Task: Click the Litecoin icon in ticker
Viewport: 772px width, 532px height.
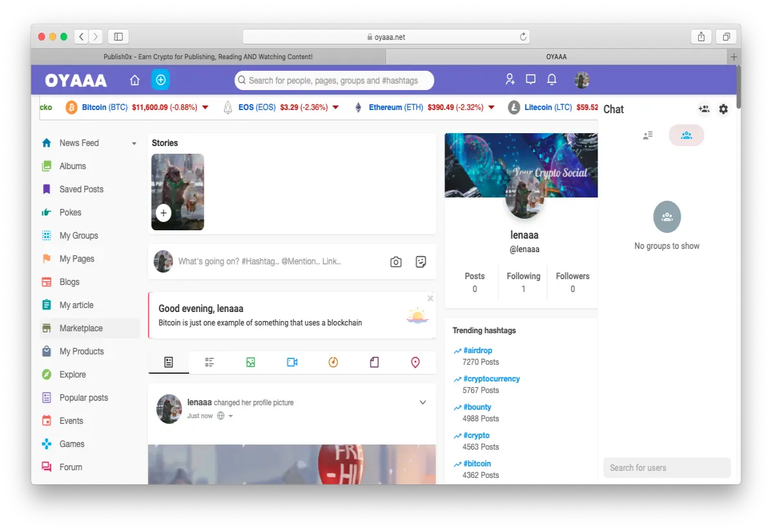Action: [x=514, y=107]
